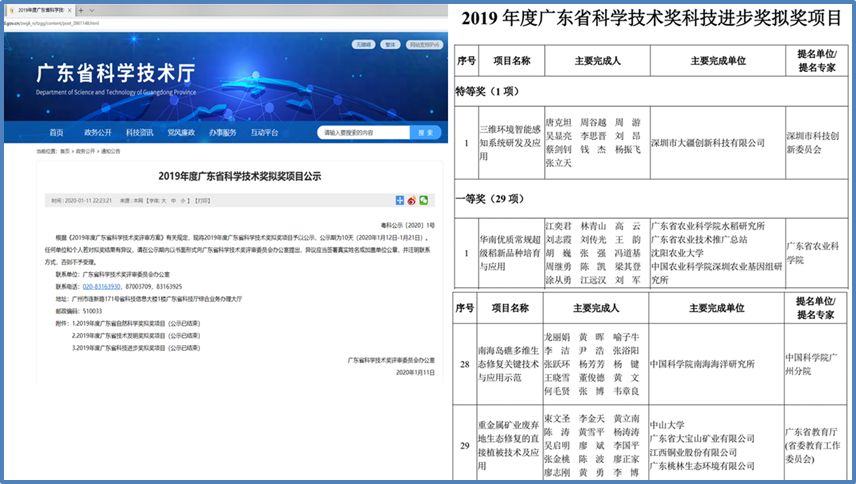Click the 网站支持IPv6 button
This screenshot has width=856, height=484.
425,45
